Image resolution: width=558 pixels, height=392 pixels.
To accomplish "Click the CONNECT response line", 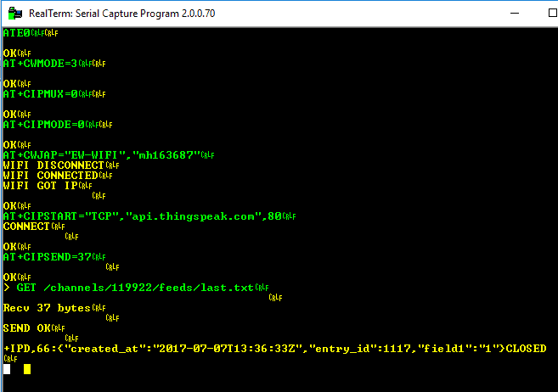I will tap(25, 227).
